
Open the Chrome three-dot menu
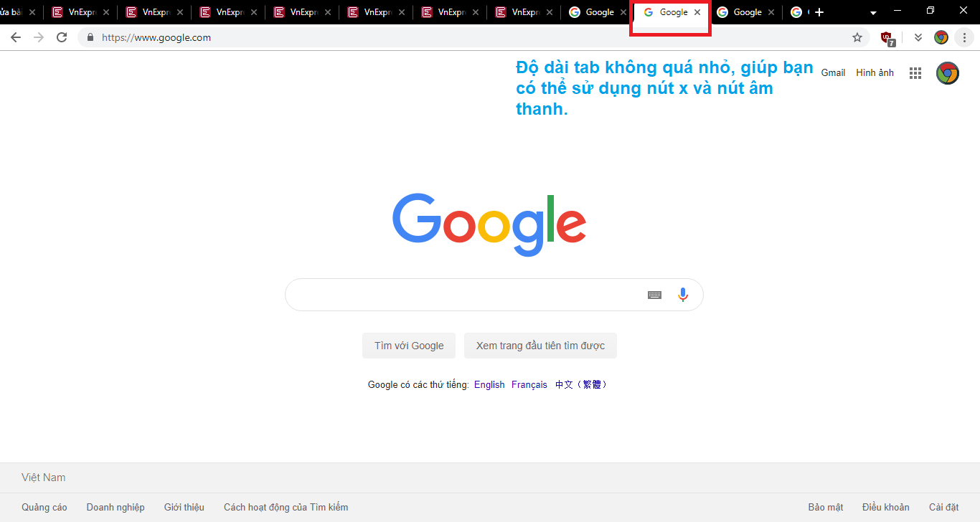(964, 37)
